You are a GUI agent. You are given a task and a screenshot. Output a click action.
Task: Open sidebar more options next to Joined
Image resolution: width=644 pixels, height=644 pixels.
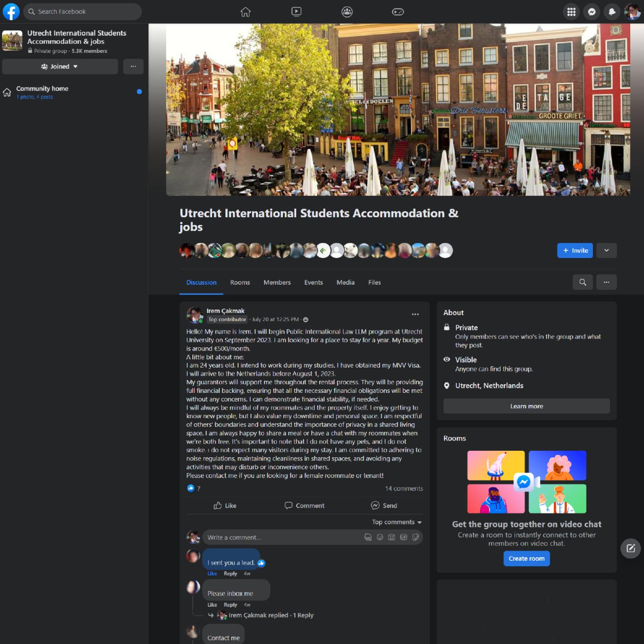[133, 67]
